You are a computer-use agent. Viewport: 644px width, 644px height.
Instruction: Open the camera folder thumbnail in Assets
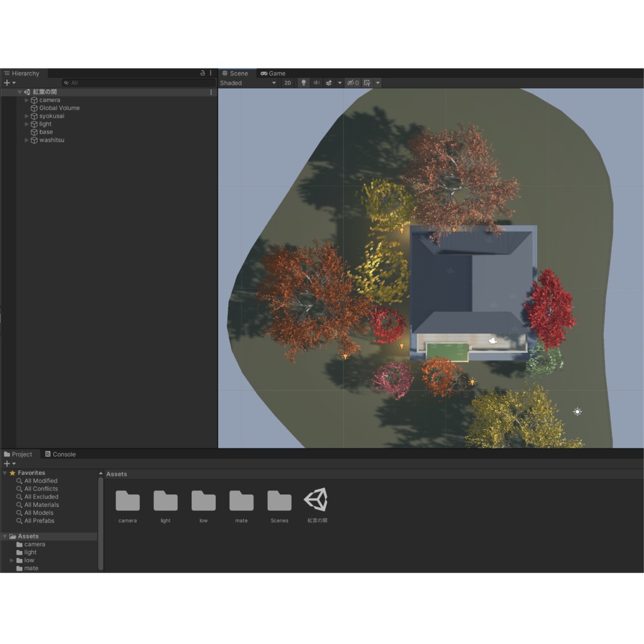coord(128,501)
